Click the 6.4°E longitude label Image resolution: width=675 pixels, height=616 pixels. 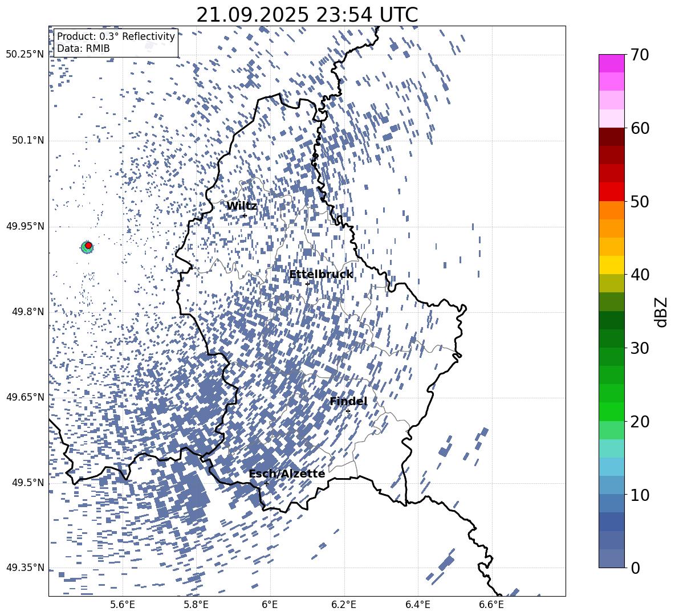pos(417,605)
